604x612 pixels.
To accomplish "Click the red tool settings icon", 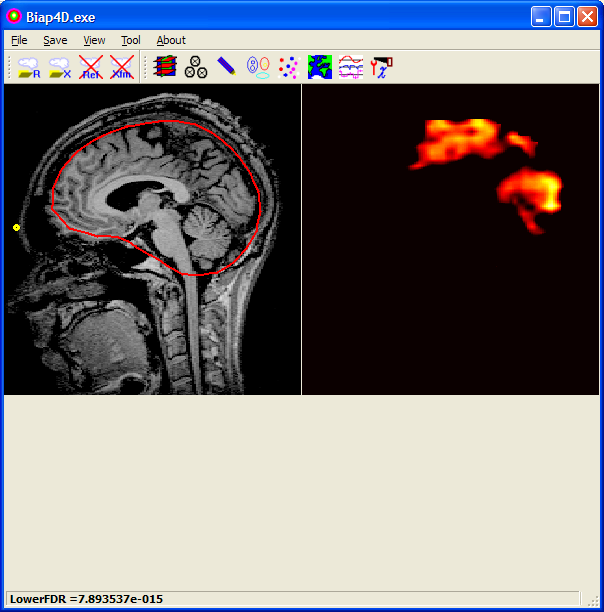I will [381, 67].
